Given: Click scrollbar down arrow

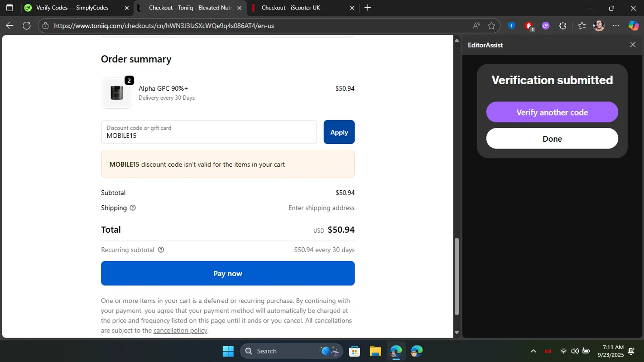Looking at the screenshot, I should point(457,332).
